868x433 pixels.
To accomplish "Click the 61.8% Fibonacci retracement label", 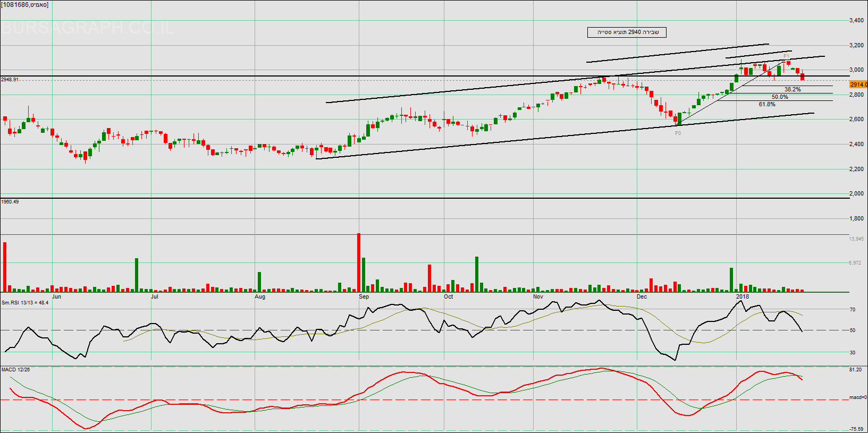I will 767,104.
